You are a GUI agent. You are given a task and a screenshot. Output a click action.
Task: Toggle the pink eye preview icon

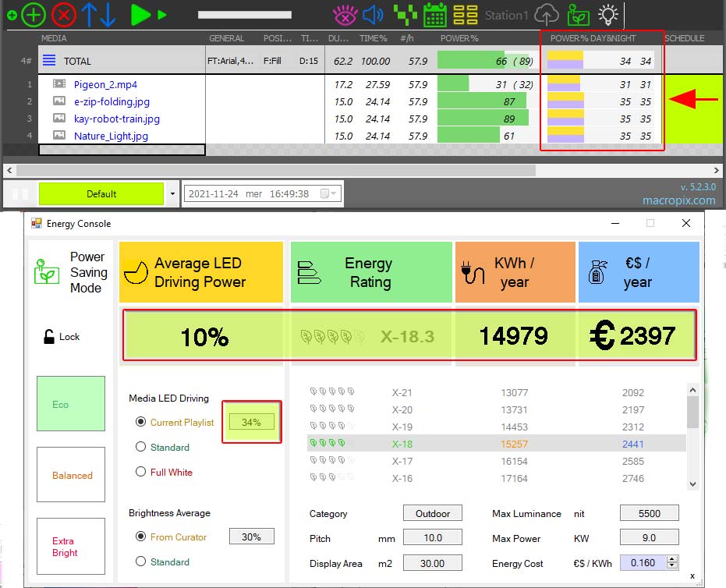[x=344, y=14]
